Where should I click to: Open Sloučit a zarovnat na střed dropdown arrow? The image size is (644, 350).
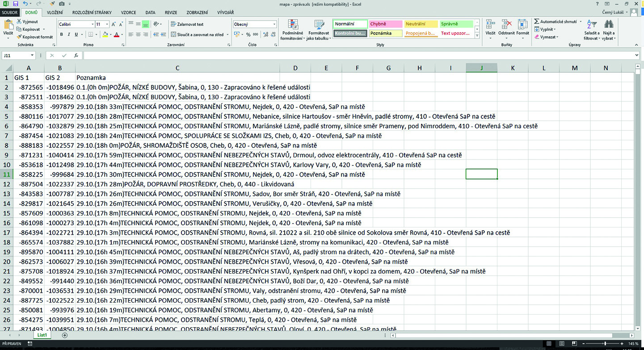227,34
